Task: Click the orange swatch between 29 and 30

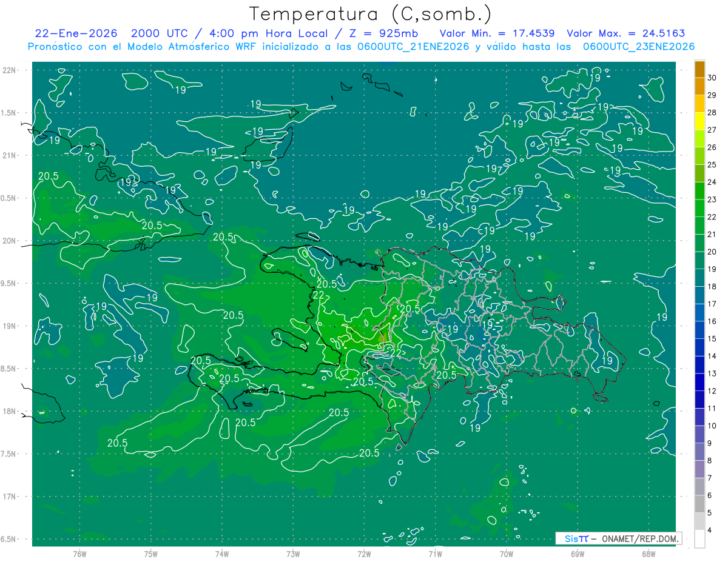Action: point(699,87)
